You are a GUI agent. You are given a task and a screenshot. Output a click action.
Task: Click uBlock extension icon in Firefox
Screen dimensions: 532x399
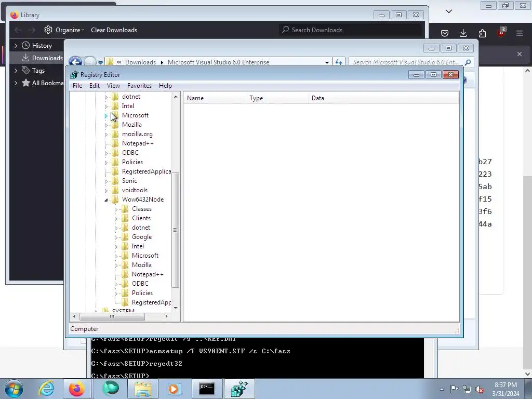501,33
